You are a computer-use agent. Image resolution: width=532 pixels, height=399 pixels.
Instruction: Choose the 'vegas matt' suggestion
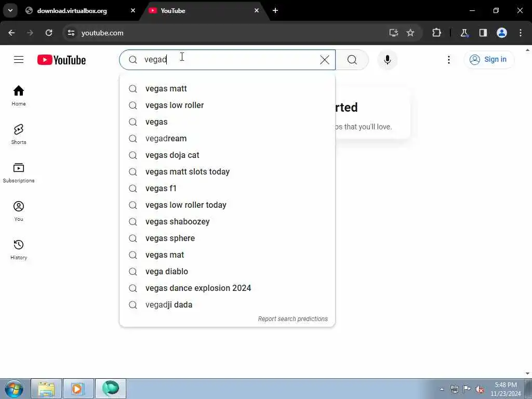tap(228, 88)
